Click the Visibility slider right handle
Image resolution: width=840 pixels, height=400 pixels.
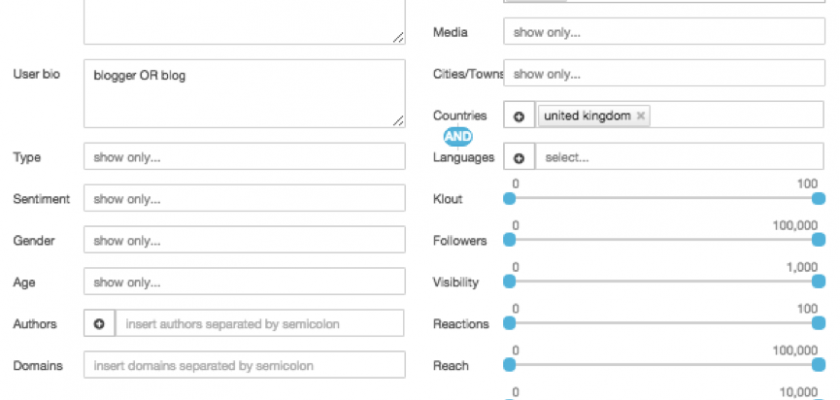coord(819,282)
